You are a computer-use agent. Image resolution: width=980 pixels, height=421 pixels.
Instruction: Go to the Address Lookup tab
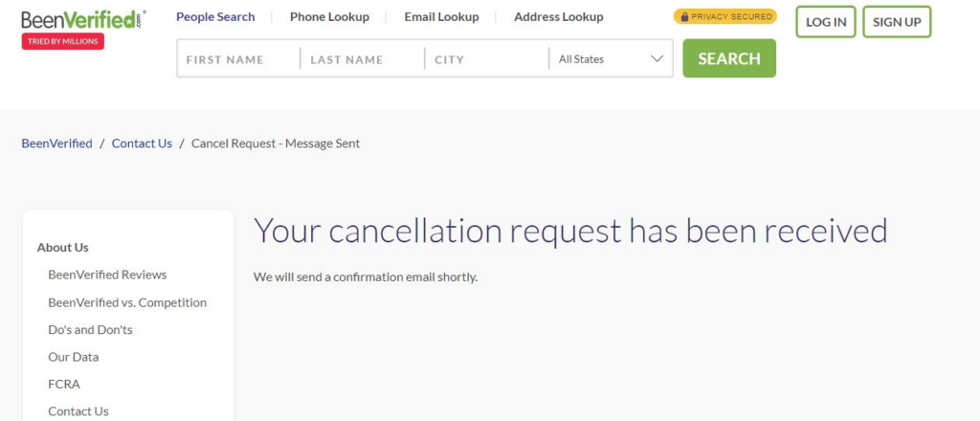(x=559, y=17)
